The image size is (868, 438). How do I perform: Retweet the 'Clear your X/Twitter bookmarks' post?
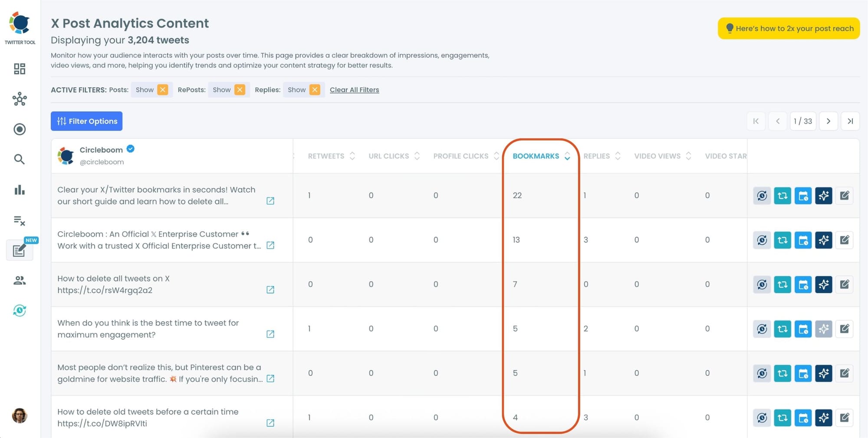783,196
